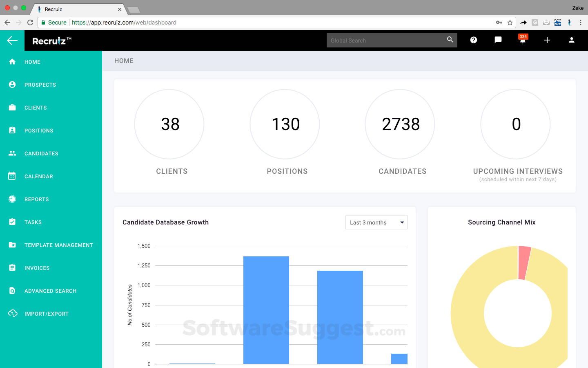
Task: Click the Invoices clipboard icon
Action: 12,268
